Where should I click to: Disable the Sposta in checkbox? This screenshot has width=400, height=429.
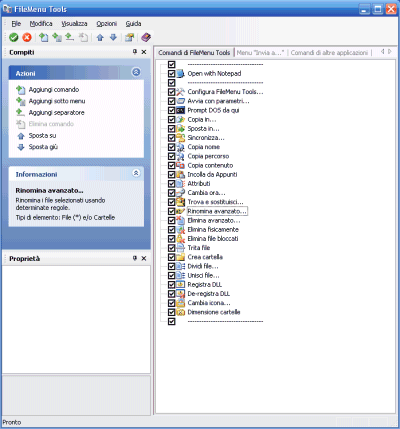click(171, 129)
